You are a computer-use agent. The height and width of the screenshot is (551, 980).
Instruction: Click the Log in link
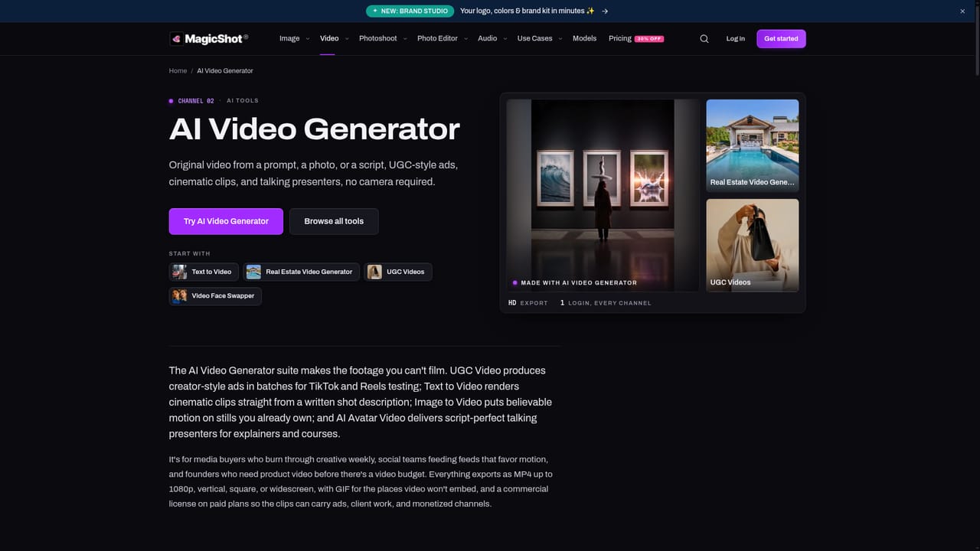point(736,39)
